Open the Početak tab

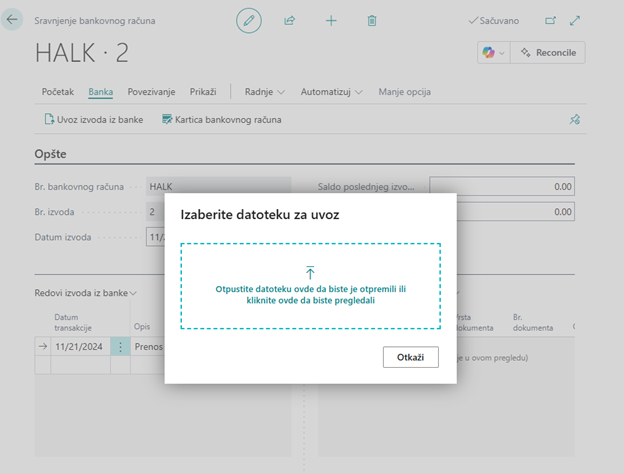pyautogui.click(x=58, y=92)
